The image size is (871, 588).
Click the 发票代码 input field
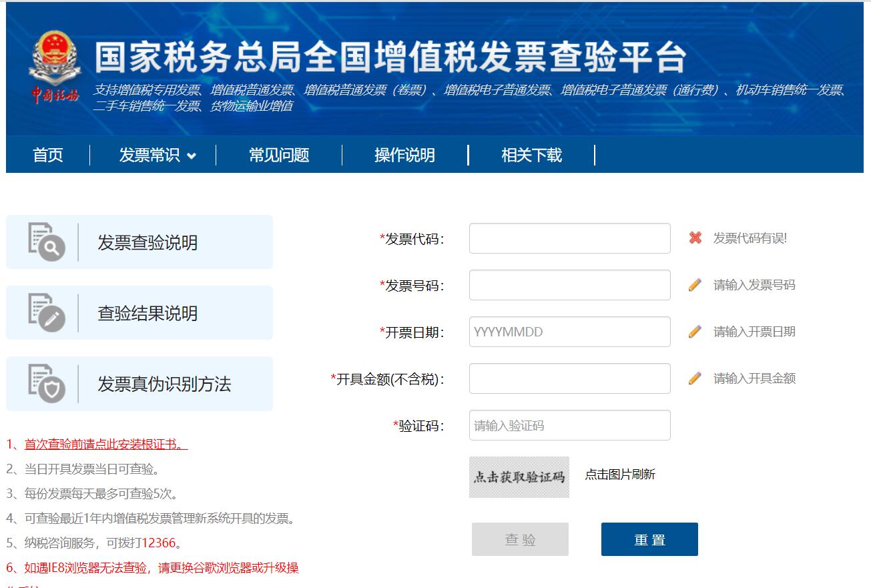coord(569,238)
